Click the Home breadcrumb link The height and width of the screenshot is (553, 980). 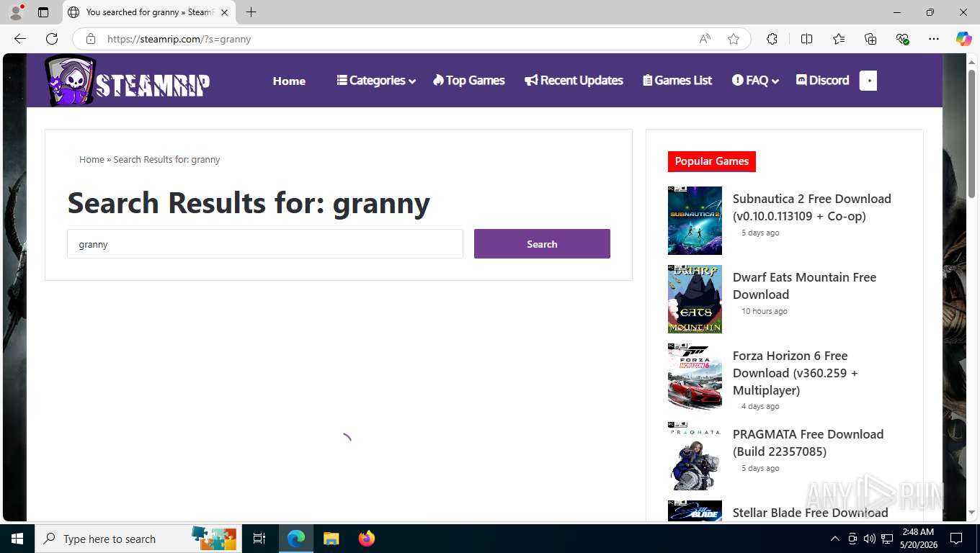tap(92, 160)
